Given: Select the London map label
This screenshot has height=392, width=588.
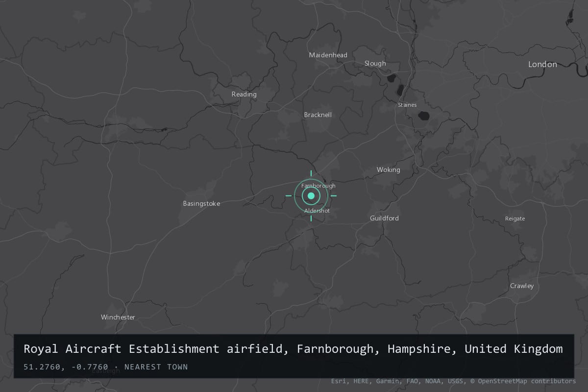Looking at the screenshot, I should pyautogui.click(x=542, y=64).
